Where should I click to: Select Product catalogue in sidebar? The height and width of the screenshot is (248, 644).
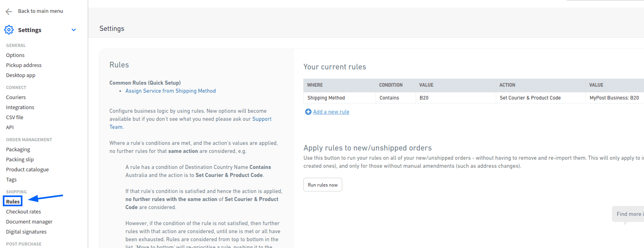[27, 170]
